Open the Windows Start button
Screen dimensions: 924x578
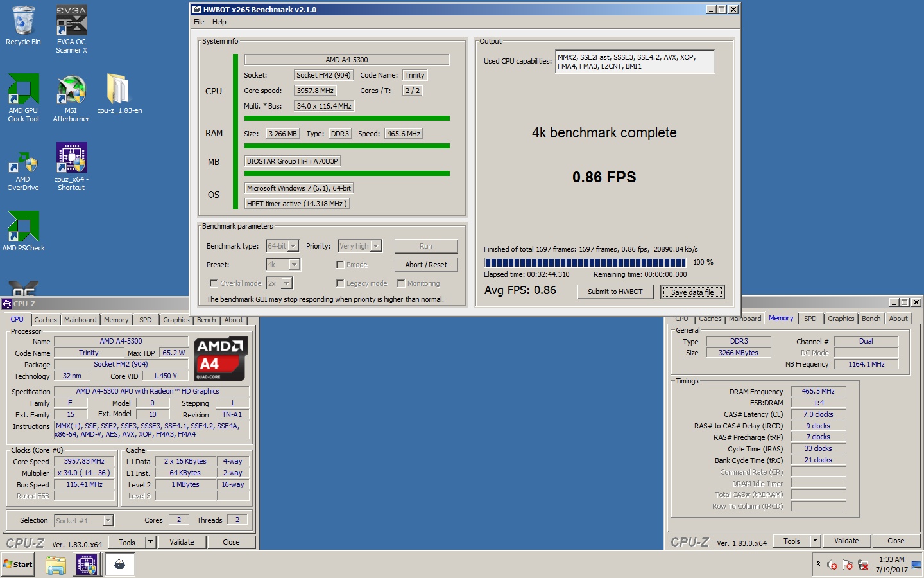click(18, 565)
